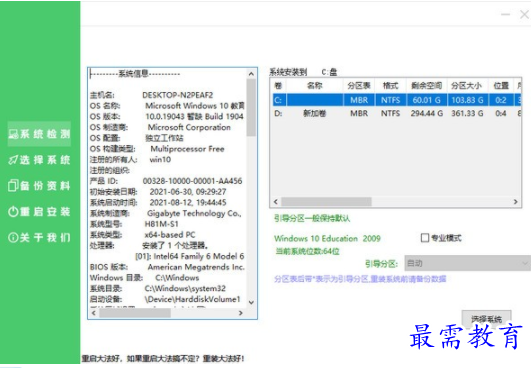Screen dimensions: 531x368
Task: Click the partition table horizontal scrollbar thumb
Action: point(326,202)
